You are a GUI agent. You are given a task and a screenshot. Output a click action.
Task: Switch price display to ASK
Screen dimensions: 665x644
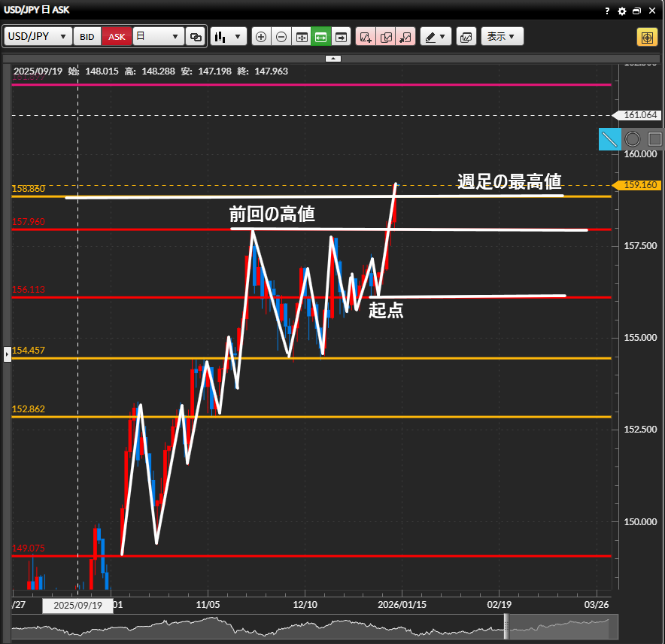tap(117, 37)
